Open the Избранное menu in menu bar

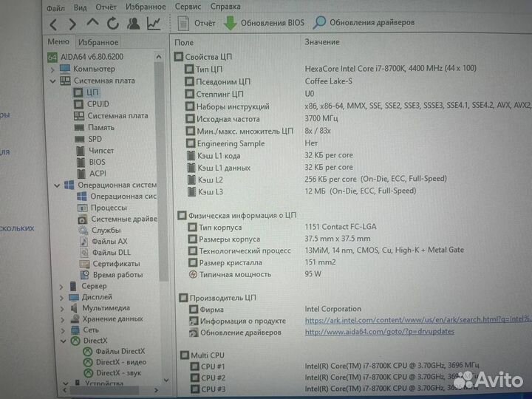point(146,7)
